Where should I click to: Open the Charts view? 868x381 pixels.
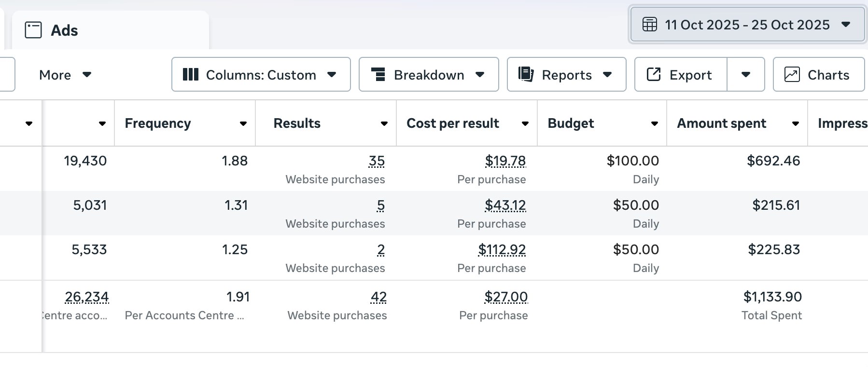click(x=819, y=75)
